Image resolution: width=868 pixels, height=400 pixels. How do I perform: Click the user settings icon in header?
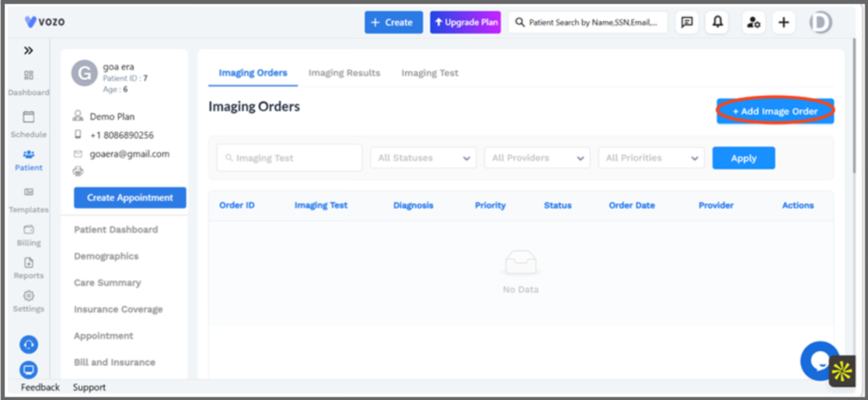pyautogui.click(x=754, y=22)
